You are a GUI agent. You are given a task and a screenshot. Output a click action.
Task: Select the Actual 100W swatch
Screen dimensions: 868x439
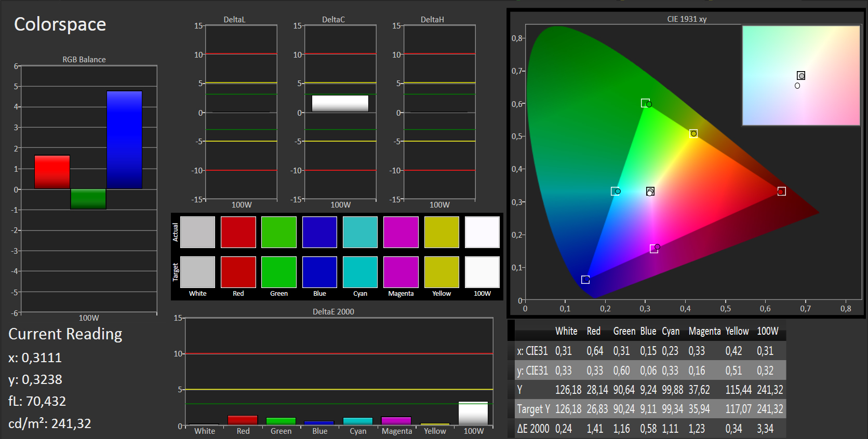(482, 232)
